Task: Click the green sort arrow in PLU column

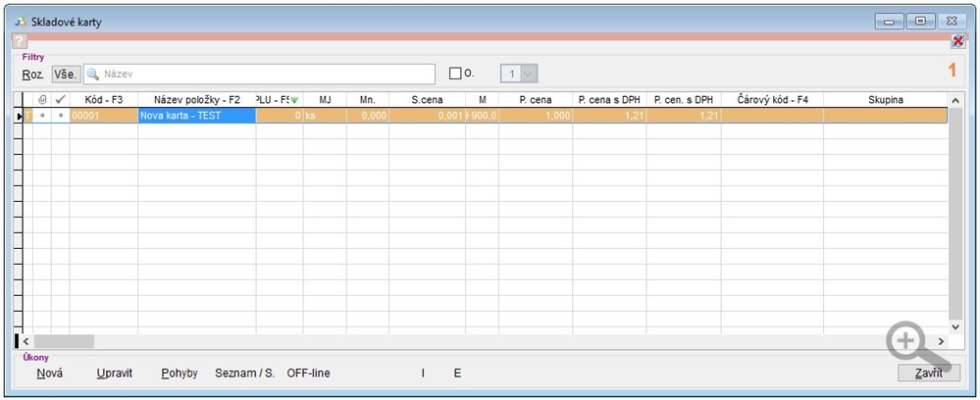Action: pos(294,100)
